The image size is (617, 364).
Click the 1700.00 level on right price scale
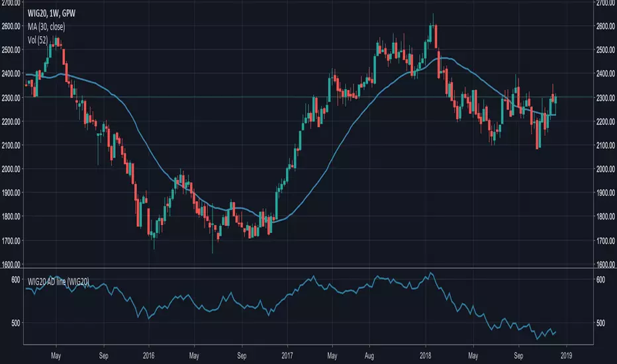click(605, 240)
